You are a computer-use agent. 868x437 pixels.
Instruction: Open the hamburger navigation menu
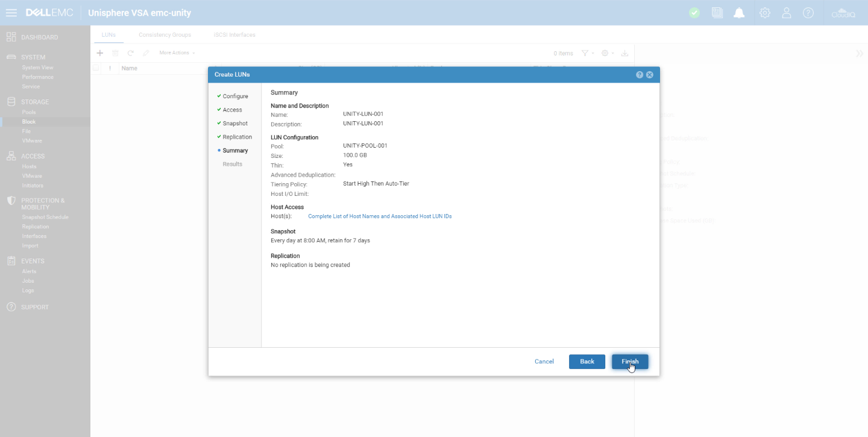[11, 13]
